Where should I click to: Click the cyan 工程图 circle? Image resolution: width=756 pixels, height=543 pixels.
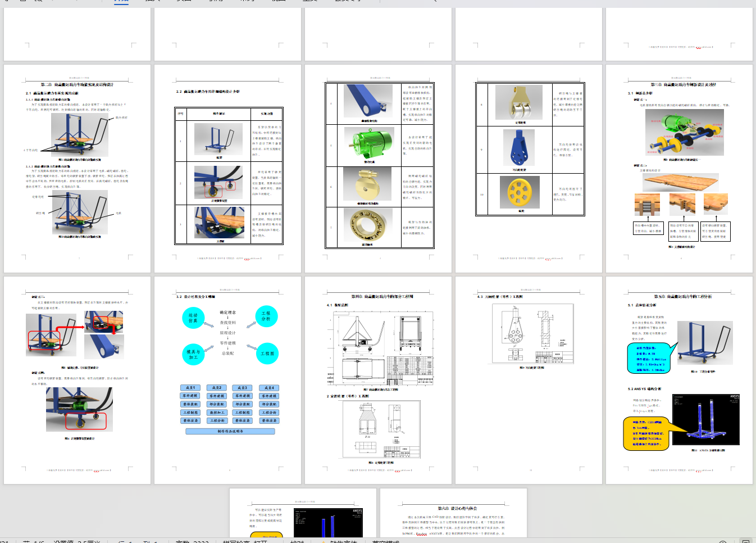point(267,354)
